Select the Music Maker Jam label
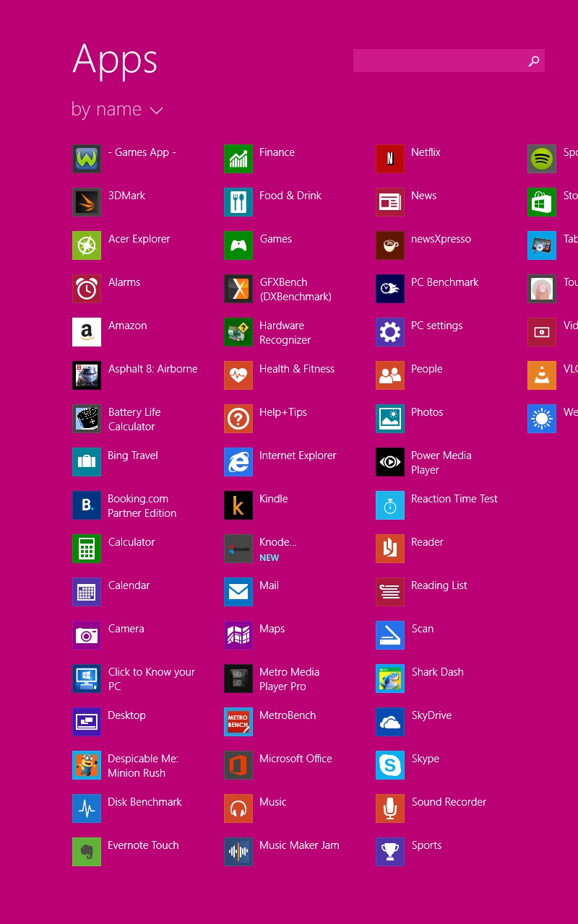 [299, 845]
